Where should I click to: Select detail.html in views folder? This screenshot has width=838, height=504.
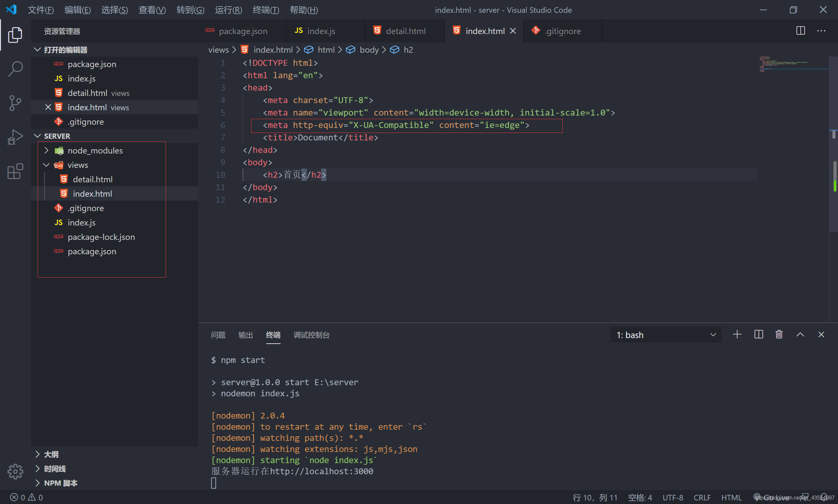coord(115,179)
